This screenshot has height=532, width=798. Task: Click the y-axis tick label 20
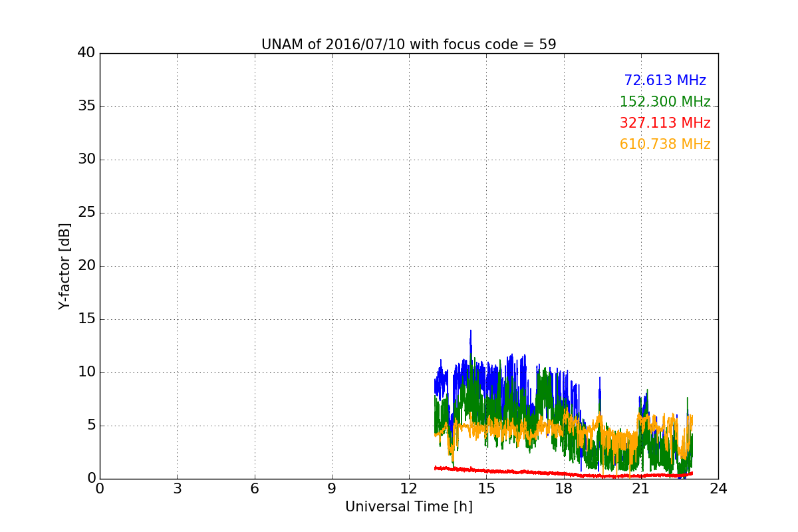[86, 266]
